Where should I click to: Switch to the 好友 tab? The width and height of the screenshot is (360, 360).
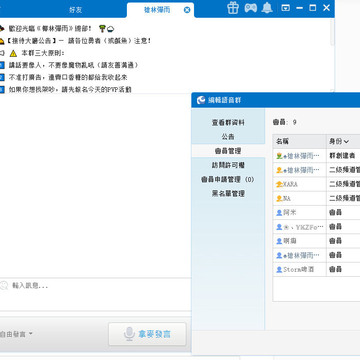pos(76,10)
